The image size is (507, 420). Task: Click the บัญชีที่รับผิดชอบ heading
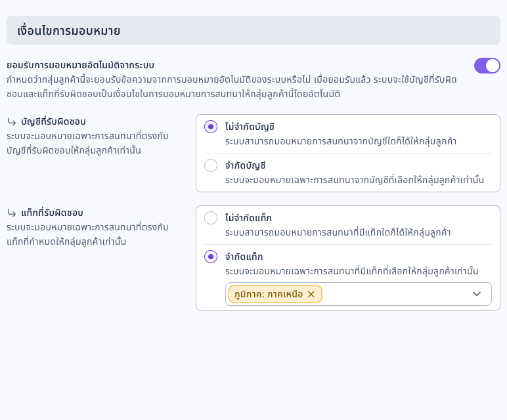[53, 122]
